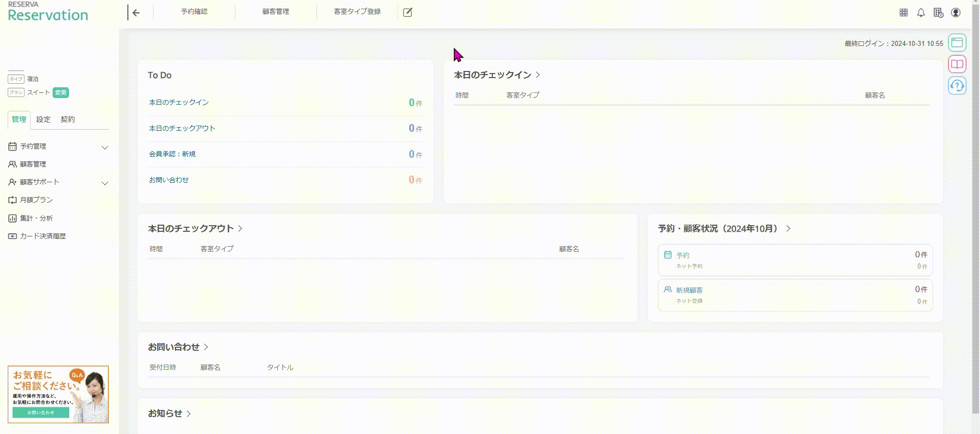The height and width of the screenshot is (434, 980).
Task: Open the apps grid icon
Action: (903, 13)
